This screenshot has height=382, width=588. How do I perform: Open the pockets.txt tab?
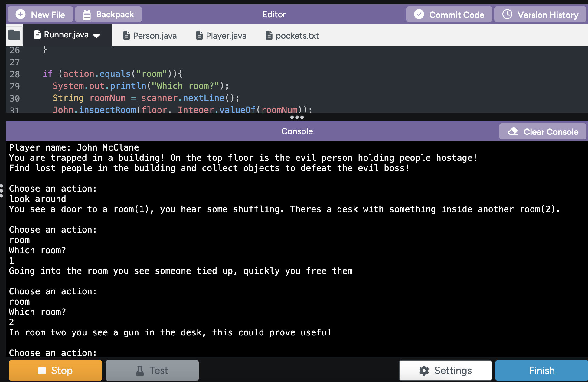(x=292, y=36)
